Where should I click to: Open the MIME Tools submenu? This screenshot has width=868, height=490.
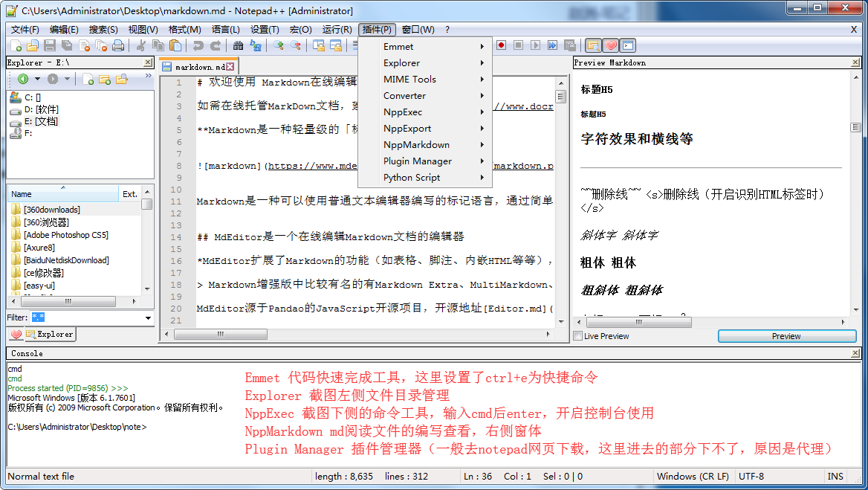pyautogui.click(x=424, y=79)
